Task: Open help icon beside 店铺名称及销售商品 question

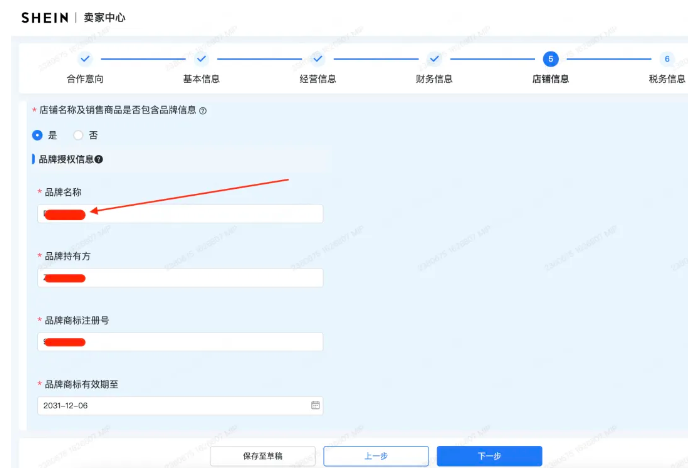Action: pos(203,111)
